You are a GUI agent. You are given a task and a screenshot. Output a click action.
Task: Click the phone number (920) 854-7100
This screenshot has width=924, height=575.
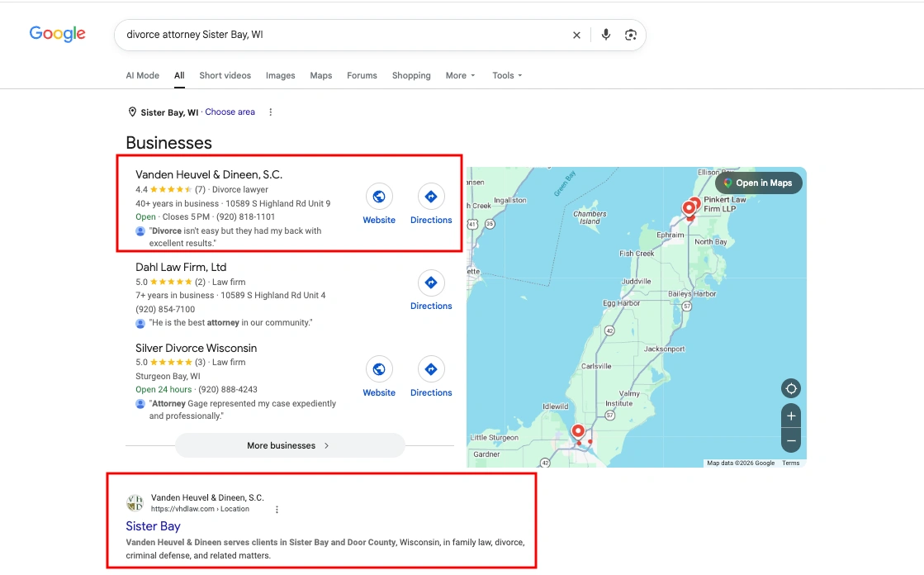[x=165, y=309]
